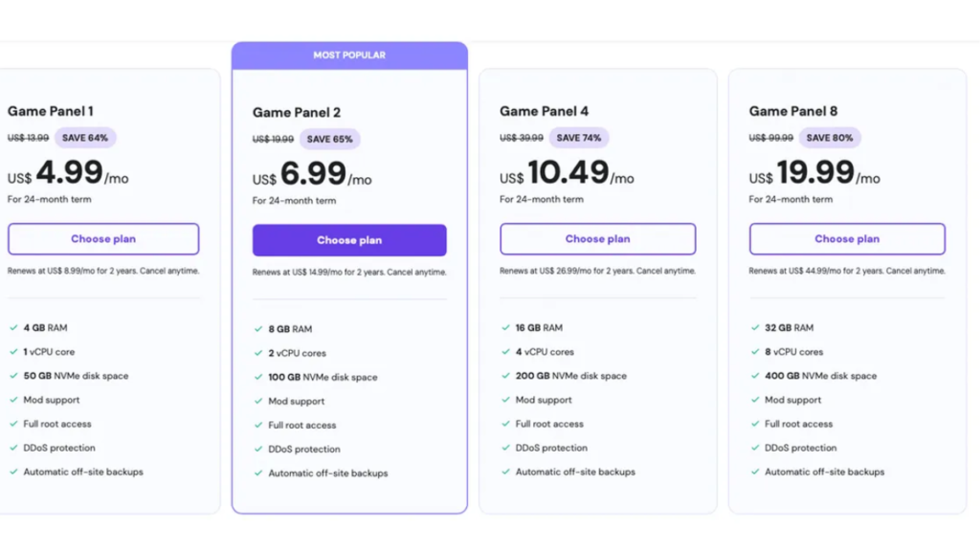This screenshot has width=980, height=551.
Task: Select the SAVE 80% badge
Action: (832, 138)
